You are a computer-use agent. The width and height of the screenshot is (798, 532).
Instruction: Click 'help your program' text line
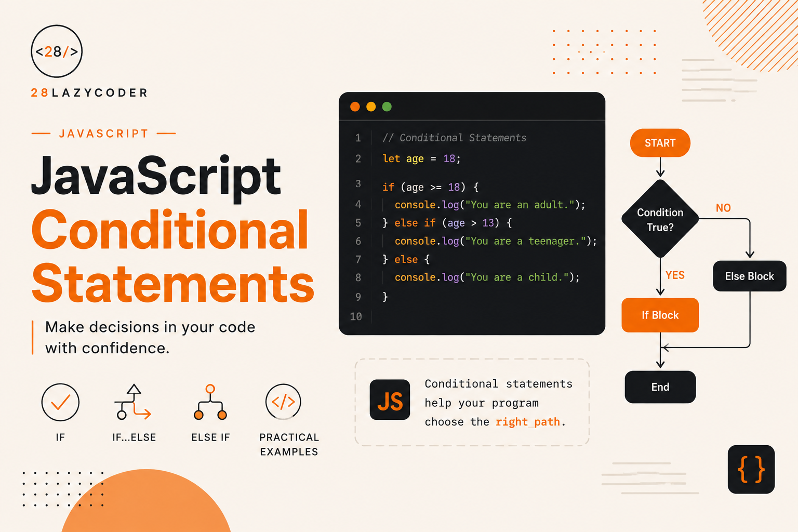482,403
